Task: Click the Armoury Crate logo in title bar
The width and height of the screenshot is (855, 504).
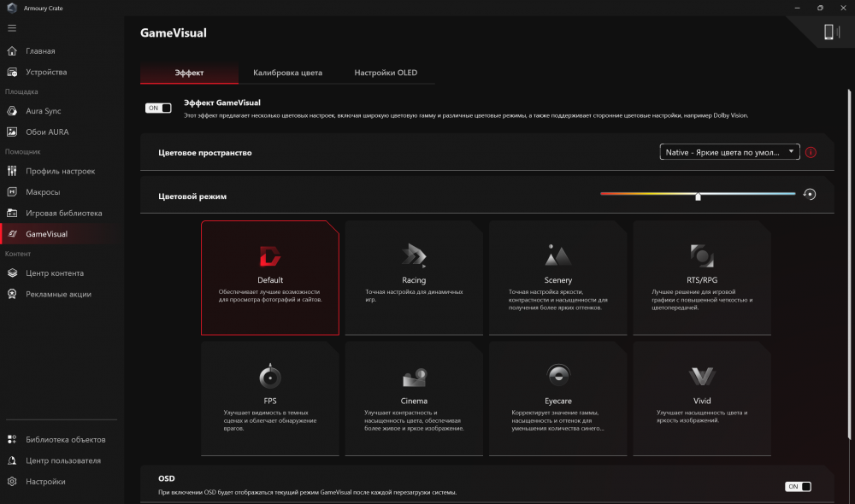Action: pos(12,8)
